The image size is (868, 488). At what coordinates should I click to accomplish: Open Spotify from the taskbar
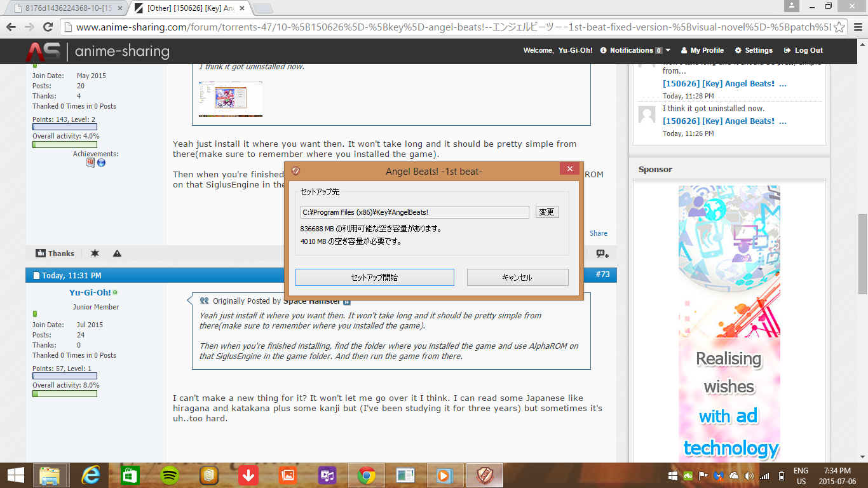[x=169, y=475]
